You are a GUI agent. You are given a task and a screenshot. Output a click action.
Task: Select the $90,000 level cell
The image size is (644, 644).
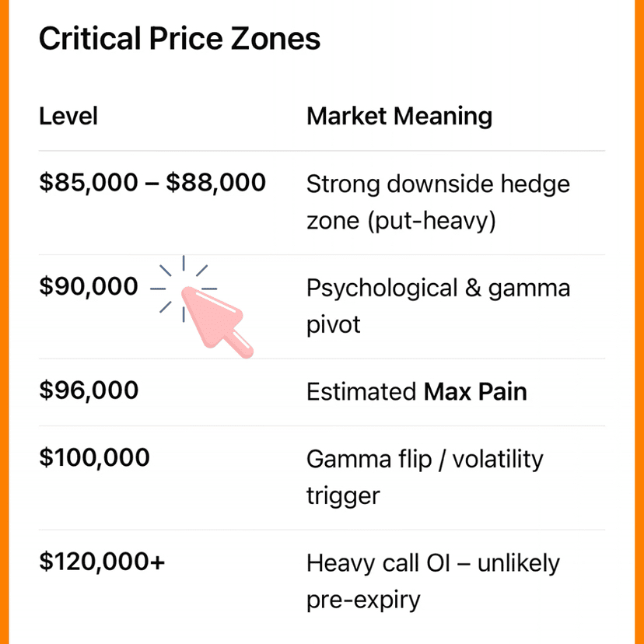[x=89, y=287]
